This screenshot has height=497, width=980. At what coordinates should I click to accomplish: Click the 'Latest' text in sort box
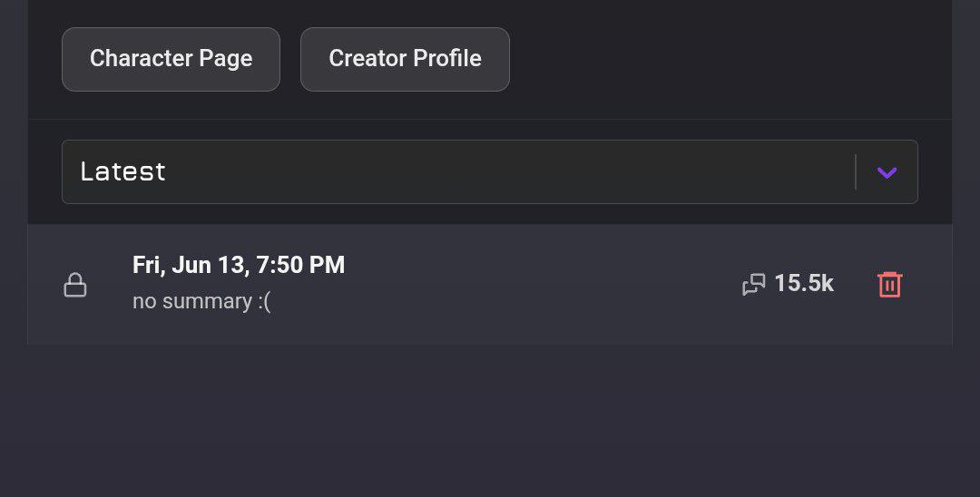pos(122,171)
